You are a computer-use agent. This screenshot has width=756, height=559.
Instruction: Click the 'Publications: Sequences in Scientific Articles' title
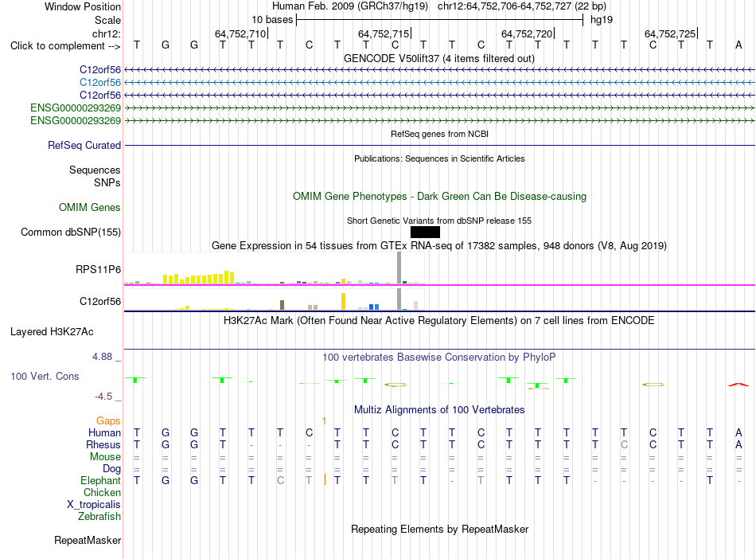tap(439, 158)
